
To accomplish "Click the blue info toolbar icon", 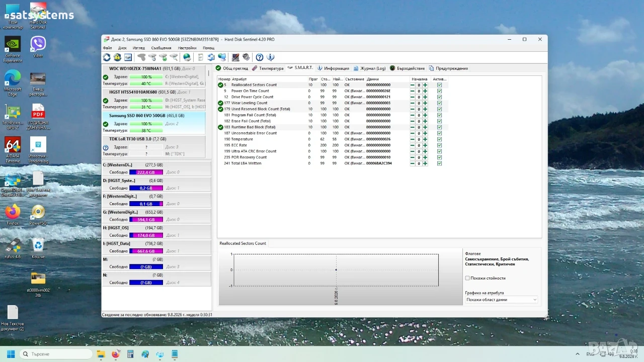I will coord(271,57).
